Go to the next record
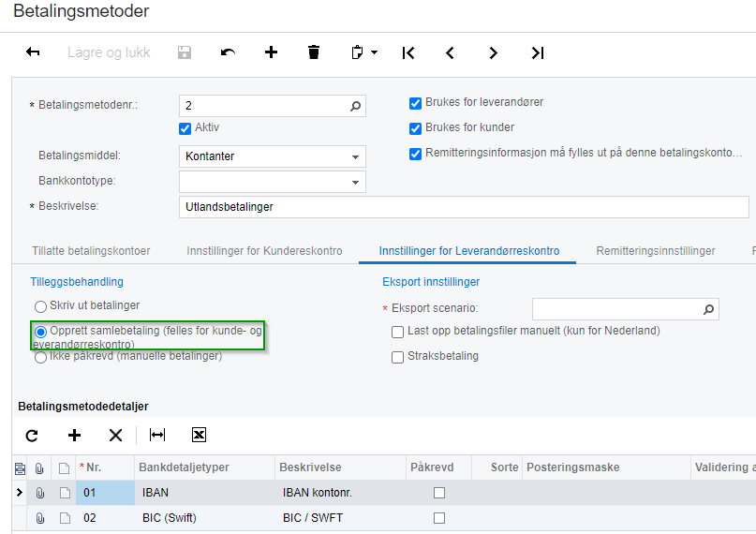 click(493, 52)
